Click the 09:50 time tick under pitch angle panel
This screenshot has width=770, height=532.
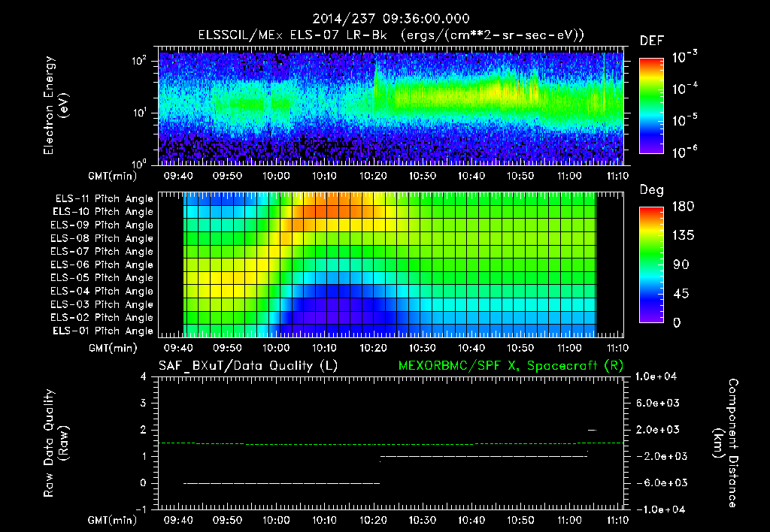227,349
